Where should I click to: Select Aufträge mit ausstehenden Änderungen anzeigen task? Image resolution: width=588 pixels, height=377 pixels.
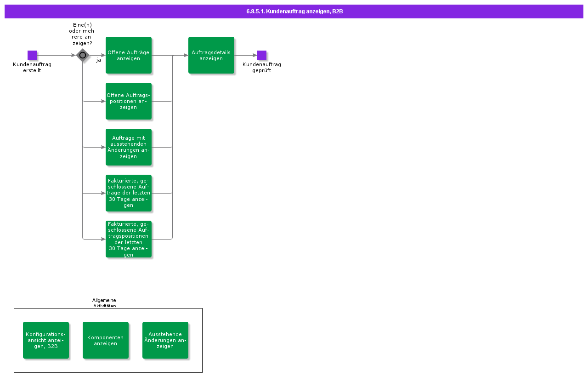pyautogui.click(x=129, y=147)
